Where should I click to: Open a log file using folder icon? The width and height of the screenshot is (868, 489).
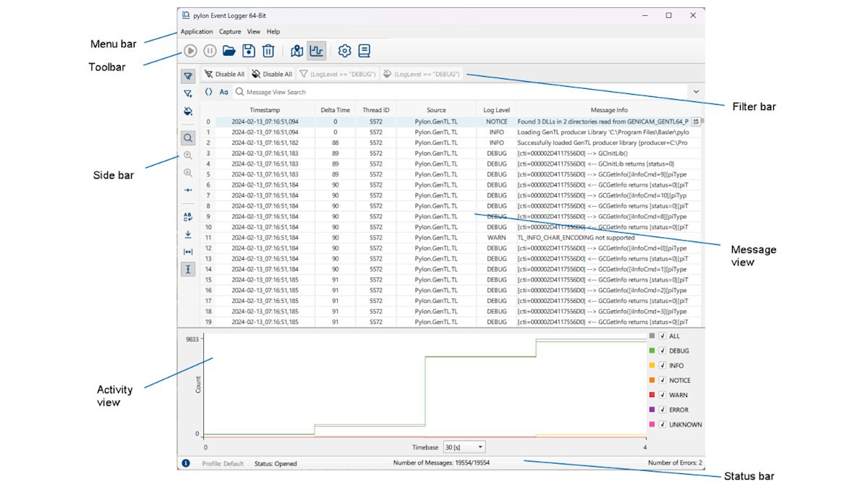[229, 51]
